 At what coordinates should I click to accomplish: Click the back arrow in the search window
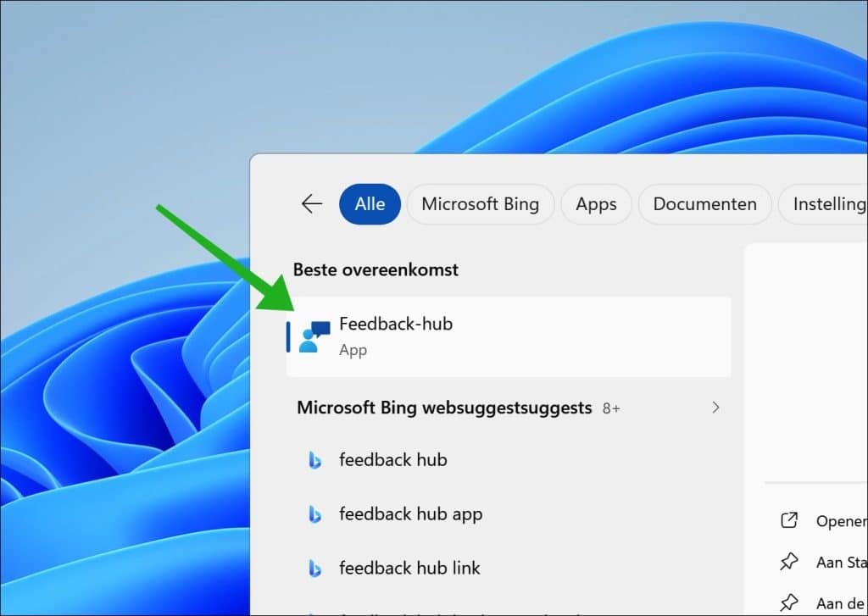(x=311, y=203)
